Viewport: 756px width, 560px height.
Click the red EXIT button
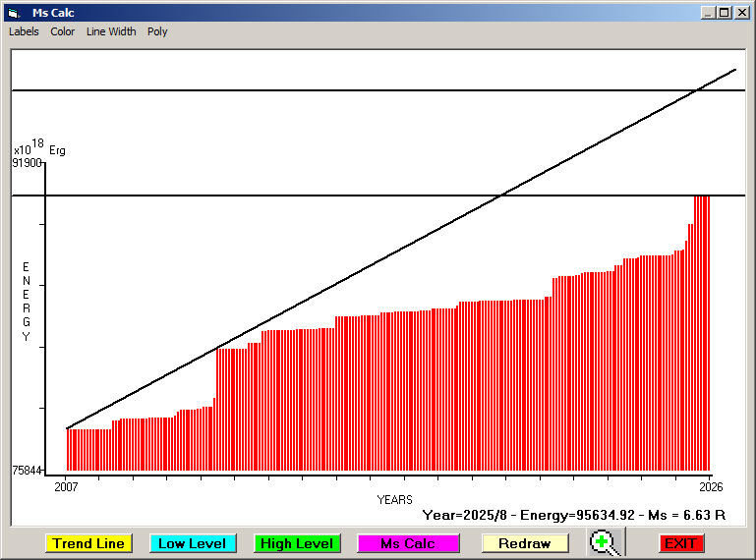[680, 543]
